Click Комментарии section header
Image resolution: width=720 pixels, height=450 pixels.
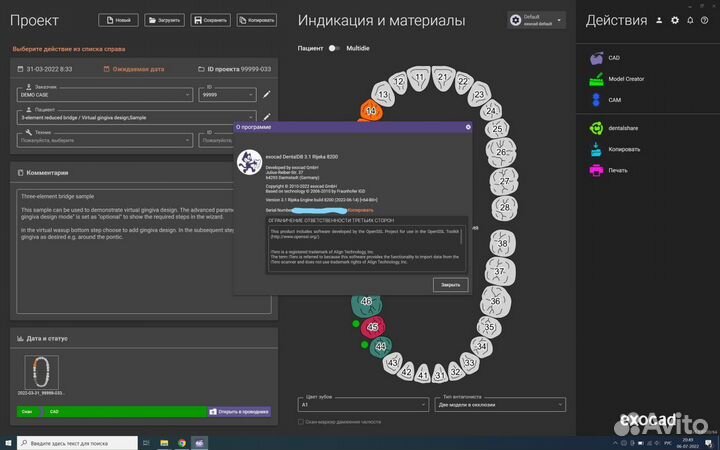43,173
